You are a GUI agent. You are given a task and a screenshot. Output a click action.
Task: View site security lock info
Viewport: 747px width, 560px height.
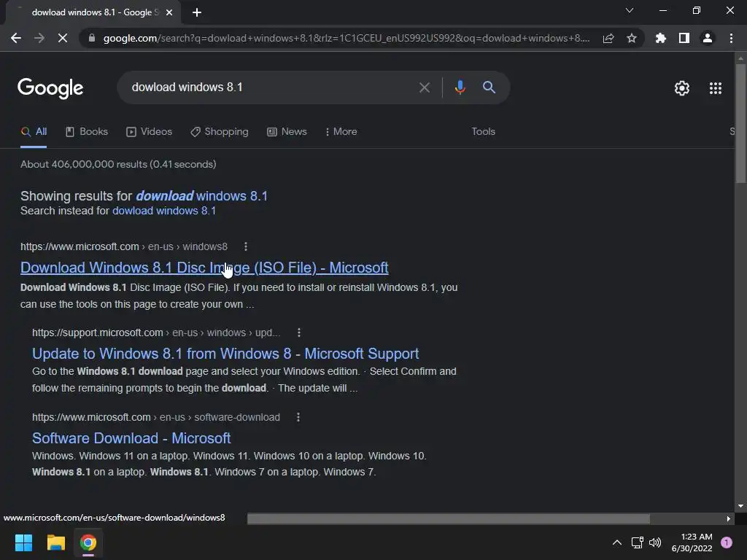[x=92, y=38]
